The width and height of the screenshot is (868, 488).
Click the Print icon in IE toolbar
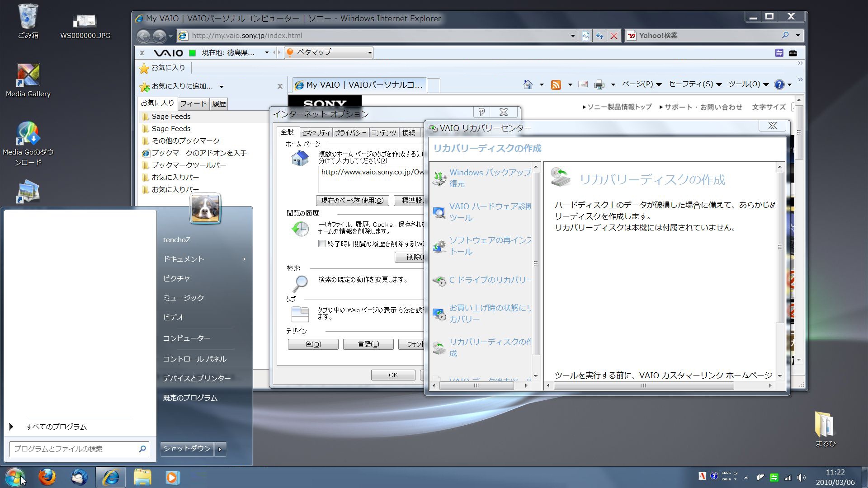pyautogui.click(x=599, y=84)
